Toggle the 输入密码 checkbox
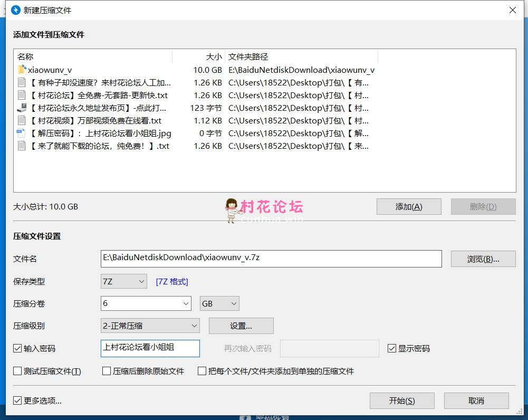Viewport: 528px width, 420px height. tap(17, 348)
